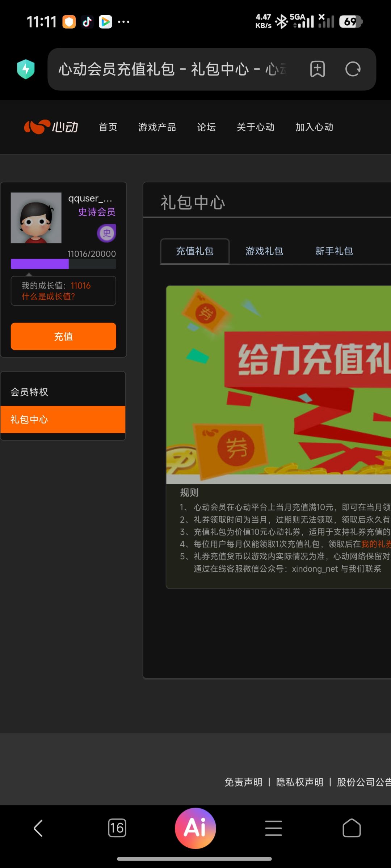Viewport: 391px width, 868px height.
Task: Tap the TikTok notification icon
Action: tap(87, 22)
